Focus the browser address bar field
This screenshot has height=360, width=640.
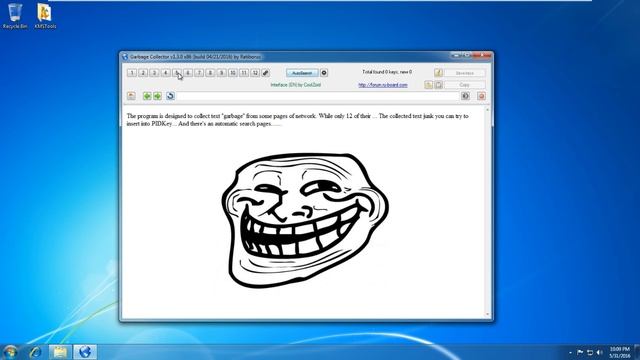[318, 96]
